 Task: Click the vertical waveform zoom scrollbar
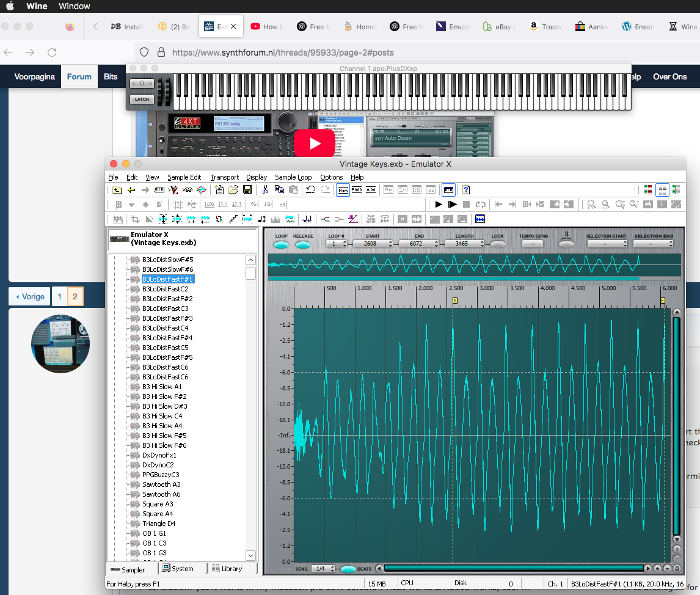point(677,426)
